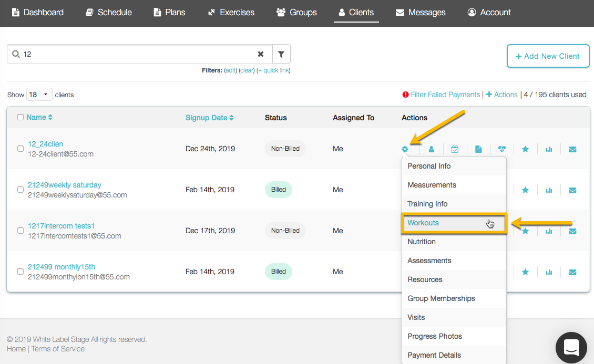Viewport: 594px width, 364px height.
Task: Click the Add New Client button
Action: pos(548,56)
